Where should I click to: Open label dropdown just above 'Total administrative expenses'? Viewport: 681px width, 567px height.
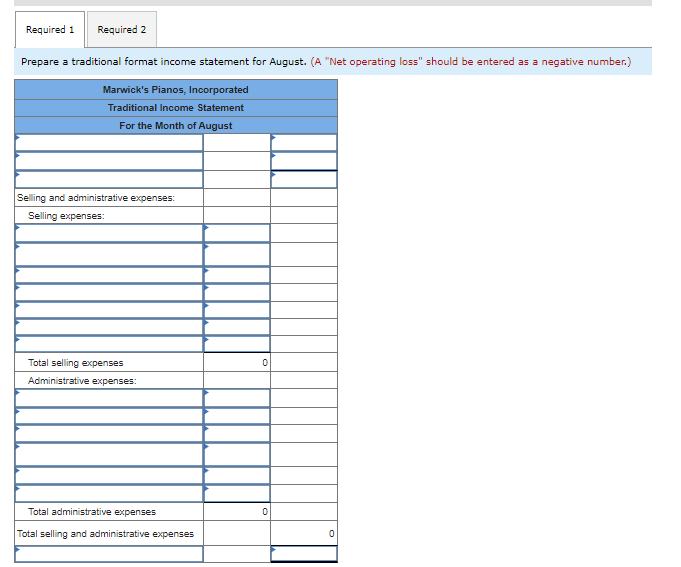(x=109, y=494)
